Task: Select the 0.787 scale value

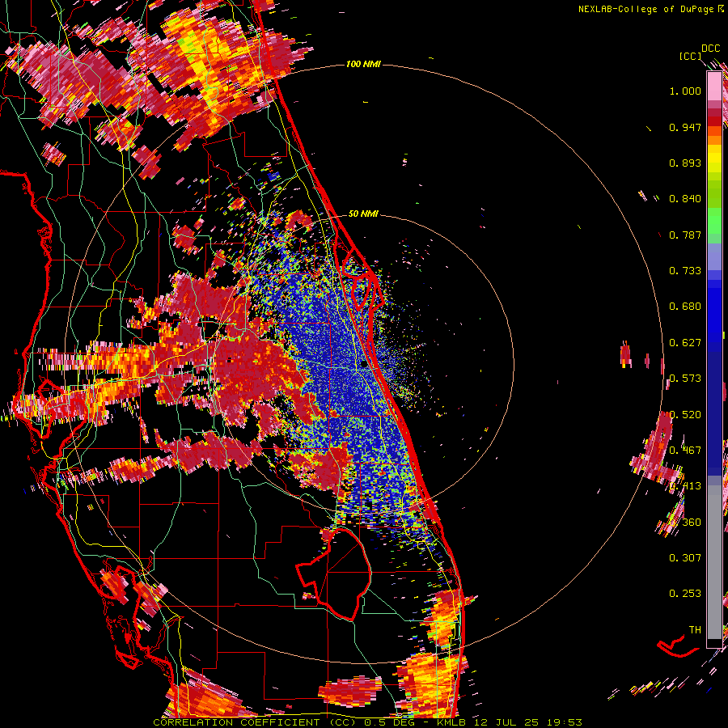Action: coord(685,235)
